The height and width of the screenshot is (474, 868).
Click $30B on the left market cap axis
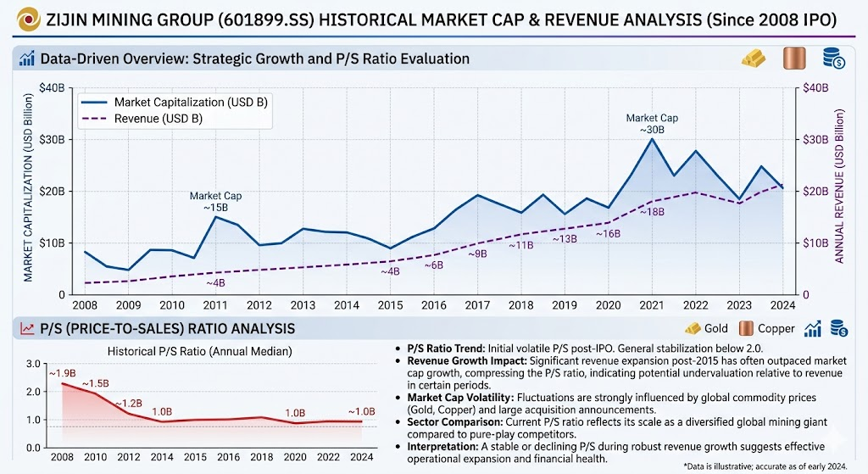point(52,140)
